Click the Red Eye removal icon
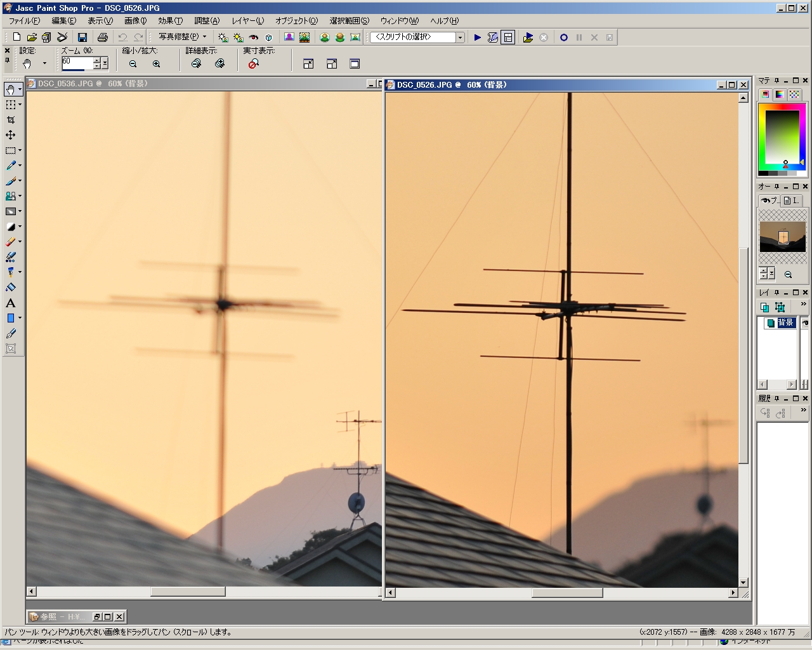 254,37
